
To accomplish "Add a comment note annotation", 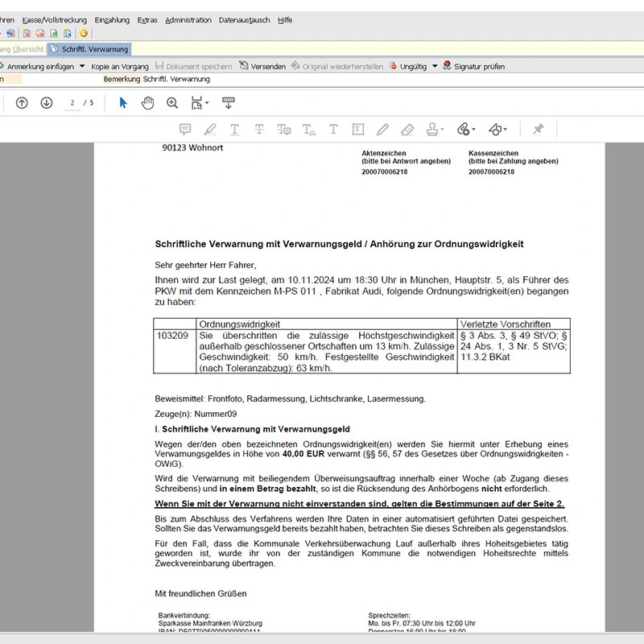I will pos(185,129).
